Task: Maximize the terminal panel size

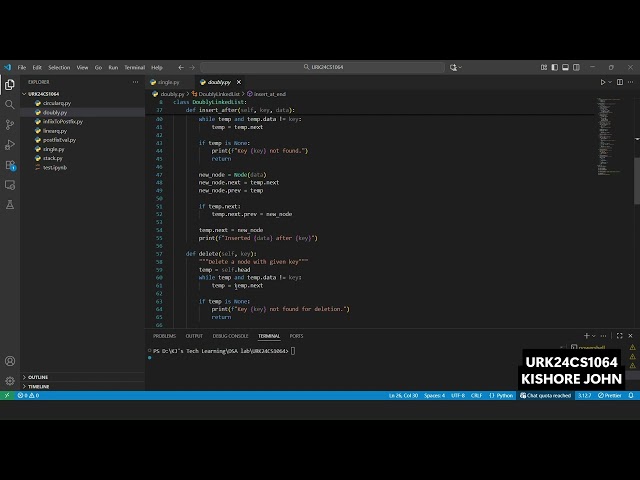Action: tap(620, 336)
